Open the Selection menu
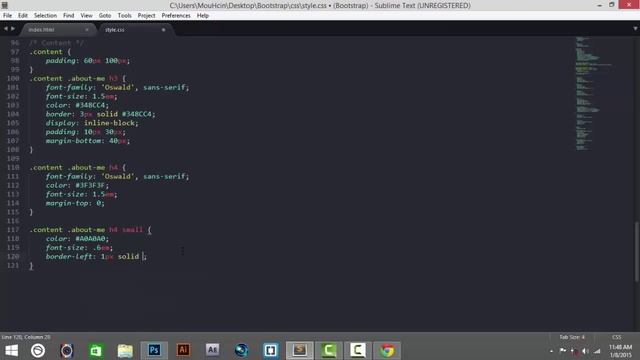 click(x=45, y=16)
